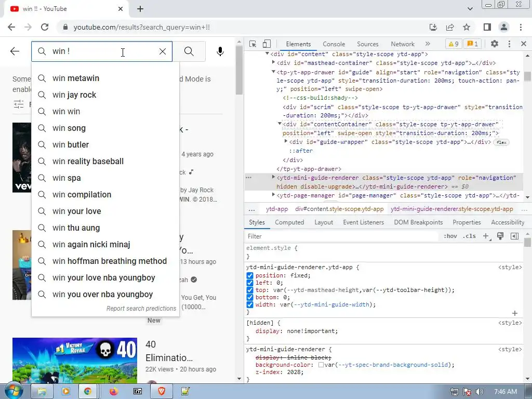Click the YouTube search back arrow
Screen dimensions: 532x399
pos(15,51)
